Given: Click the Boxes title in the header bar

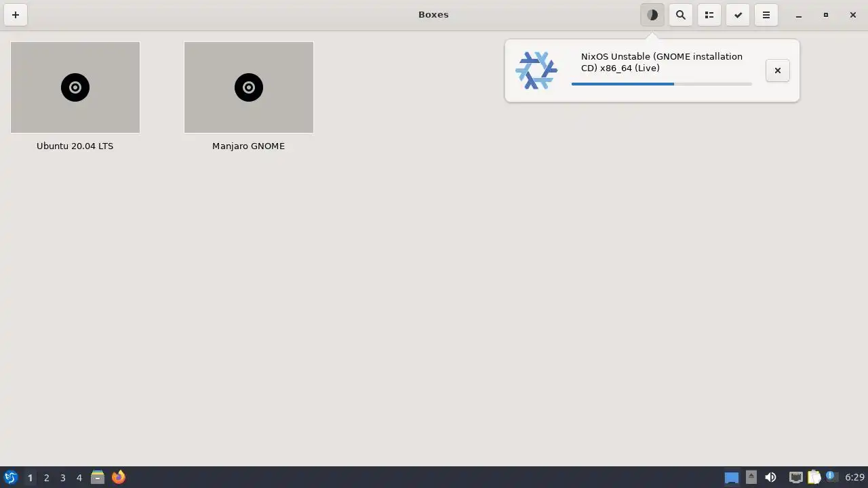Looking at the screenshot, I should coord(433,14).
